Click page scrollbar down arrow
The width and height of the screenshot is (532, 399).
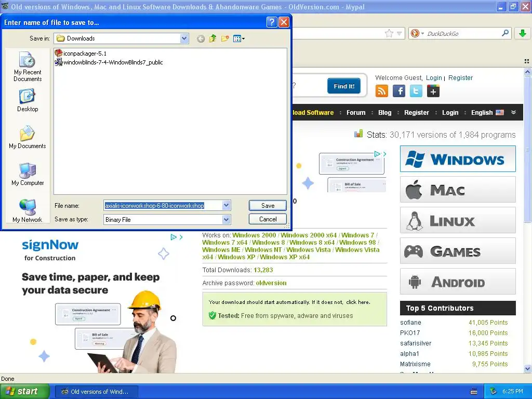pos(527,368)
